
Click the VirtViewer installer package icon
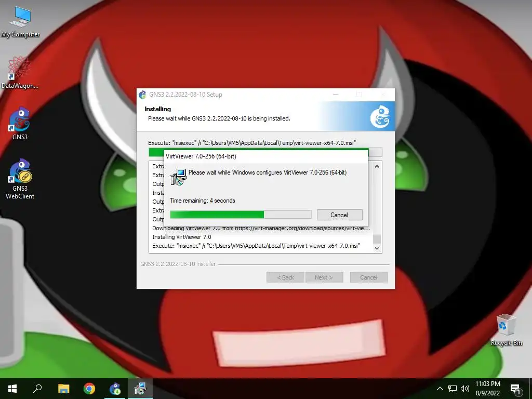[x=178, y=177]
